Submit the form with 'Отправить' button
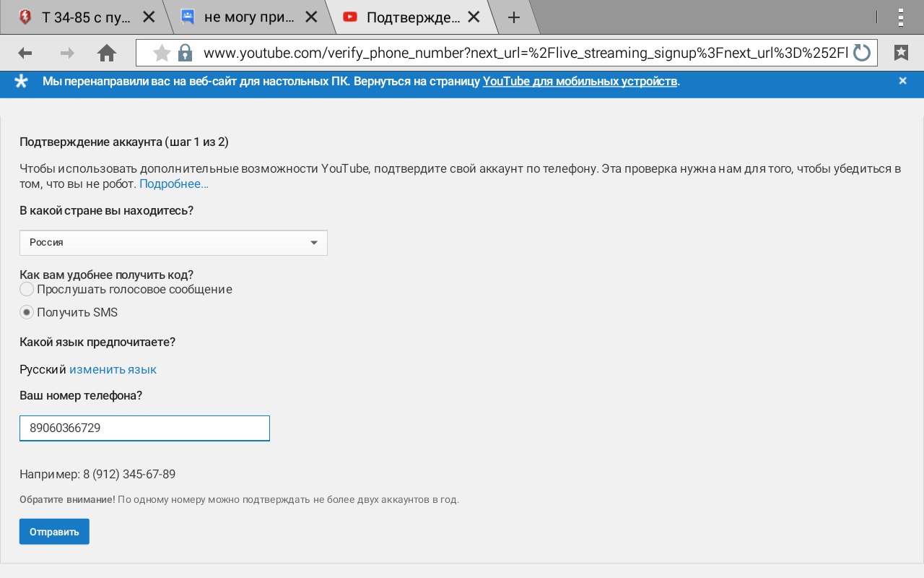 click(54, 532)
